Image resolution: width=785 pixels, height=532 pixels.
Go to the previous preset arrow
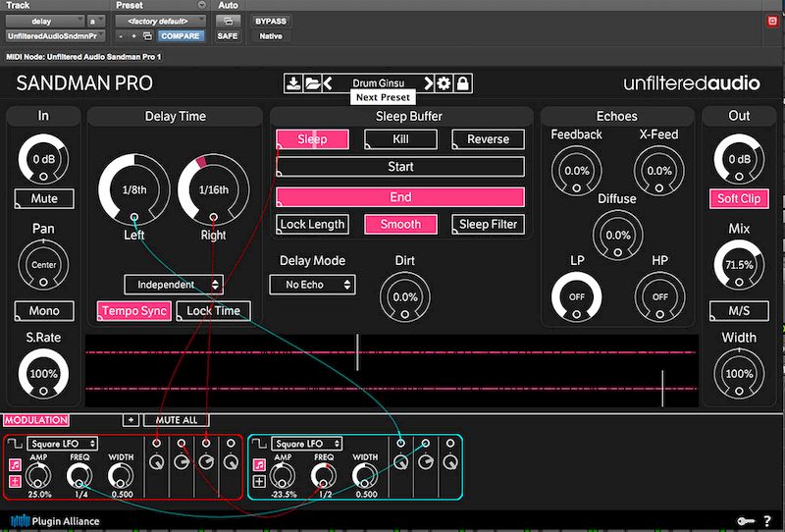[328, 83]
